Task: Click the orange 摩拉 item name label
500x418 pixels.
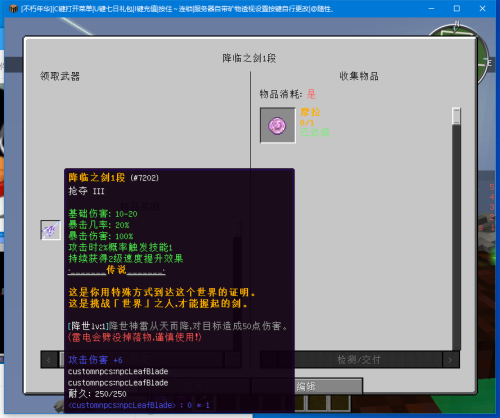Action: pos(310,112)
